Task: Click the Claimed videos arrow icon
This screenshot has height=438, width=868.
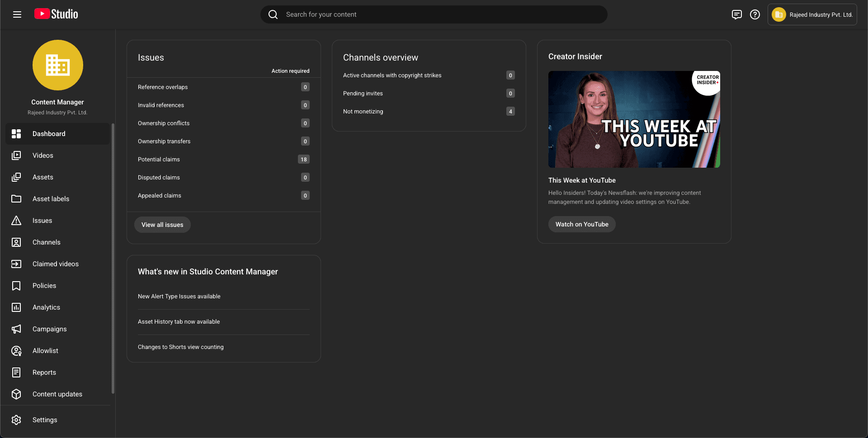Action: (x=16, y=264)
